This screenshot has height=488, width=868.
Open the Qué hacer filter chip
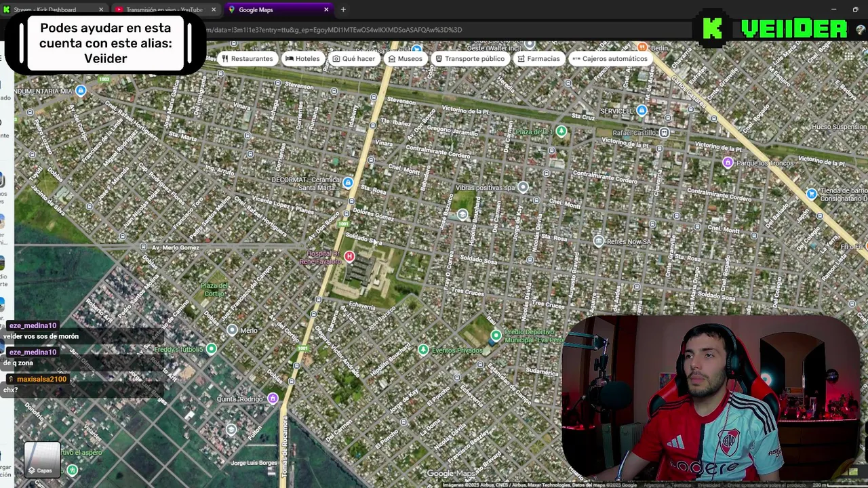(353, 59)
